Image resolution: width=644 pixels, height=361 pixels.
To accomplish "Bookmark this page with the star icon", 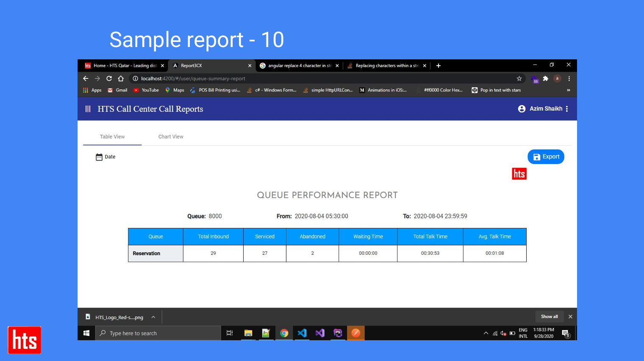I will pos(519,78).
